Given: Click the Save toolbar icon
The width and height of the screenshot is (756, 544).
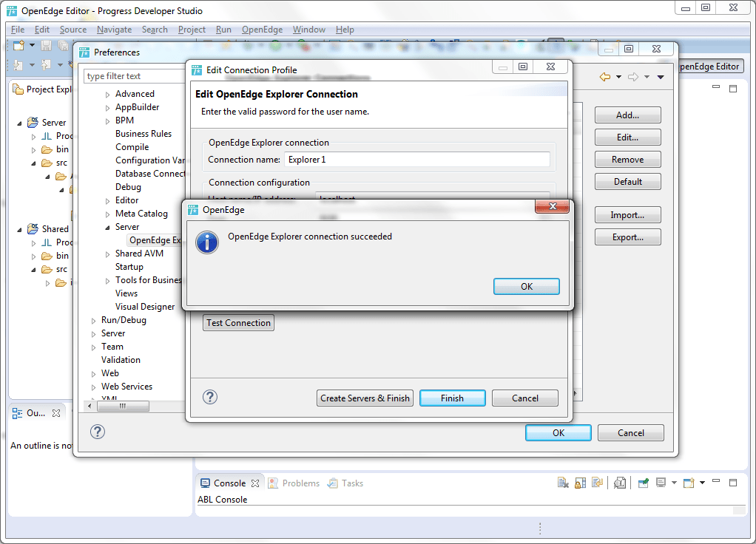Looking at the screenshot, I should (x=47, y=46).
